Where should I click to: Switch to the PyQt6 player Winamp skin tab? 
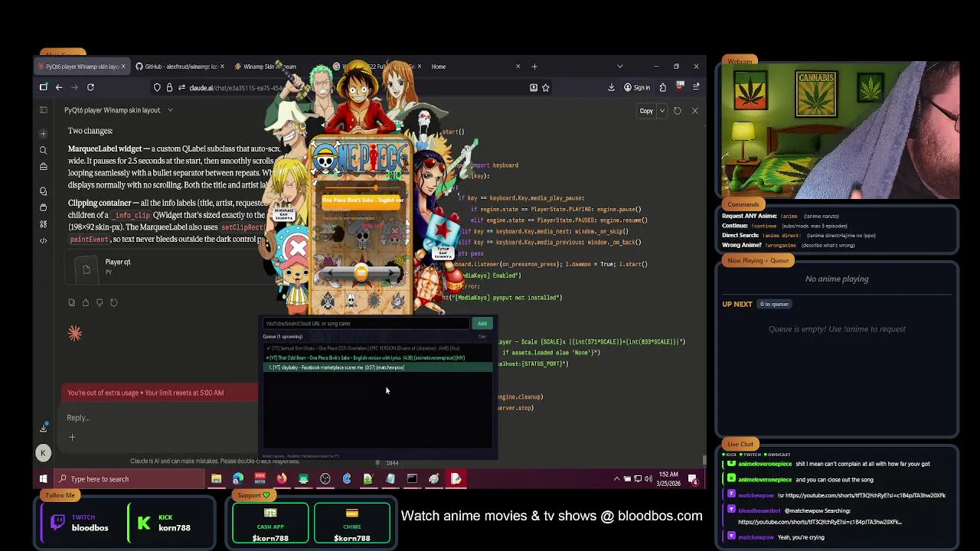point(80,67)
